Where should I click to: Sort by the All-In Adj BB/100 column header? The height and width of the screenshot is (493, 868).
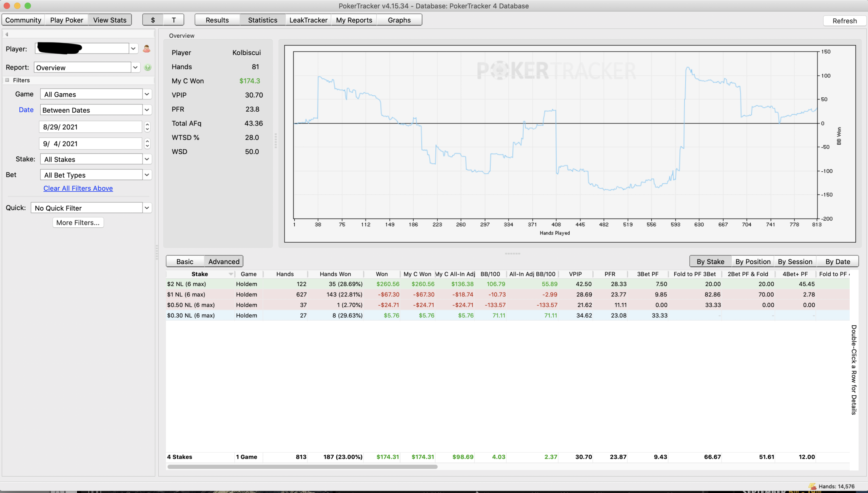(532, 274)
